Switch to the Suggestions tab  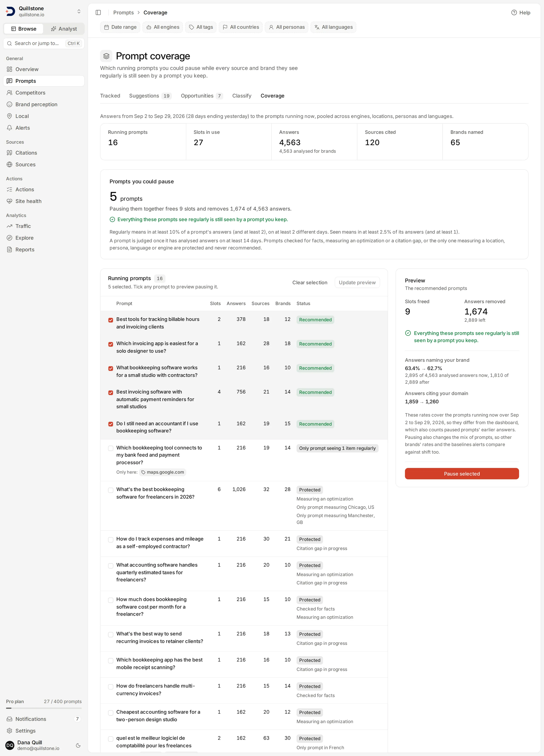[150, 96]
